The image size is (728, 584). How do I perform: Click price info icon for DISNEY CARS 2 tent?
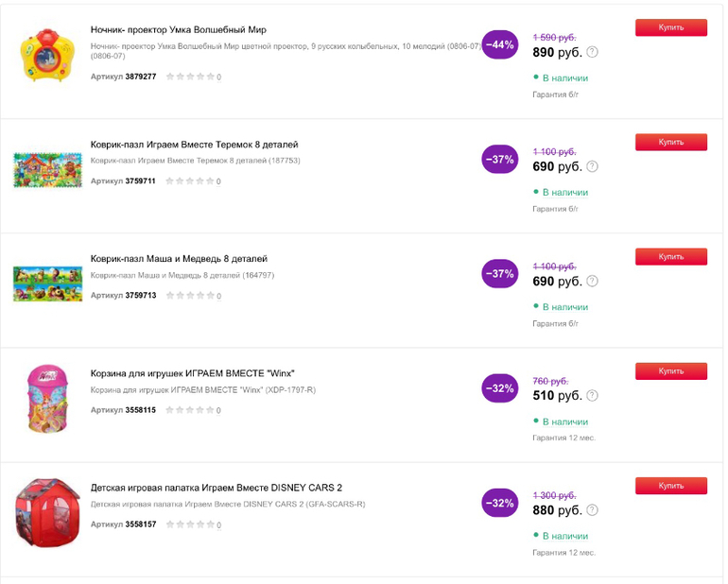[x=593, y=510]
